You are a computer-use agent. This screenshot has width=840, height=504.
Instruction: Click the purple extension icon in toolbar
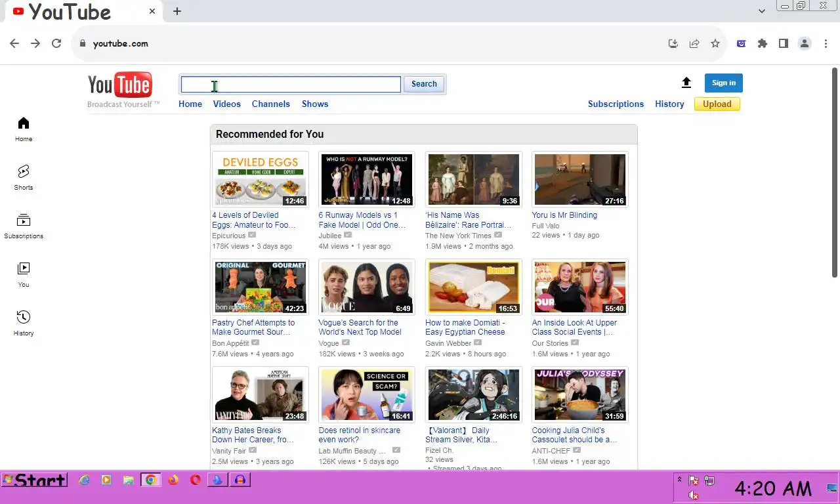pyautogui.click(x=741, y=43)
